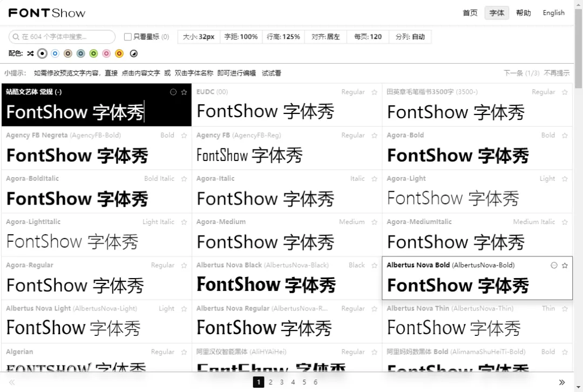Star the Agora-Light font
The image size is (583, 392).
pyautogui.click(x=565, y=179)
